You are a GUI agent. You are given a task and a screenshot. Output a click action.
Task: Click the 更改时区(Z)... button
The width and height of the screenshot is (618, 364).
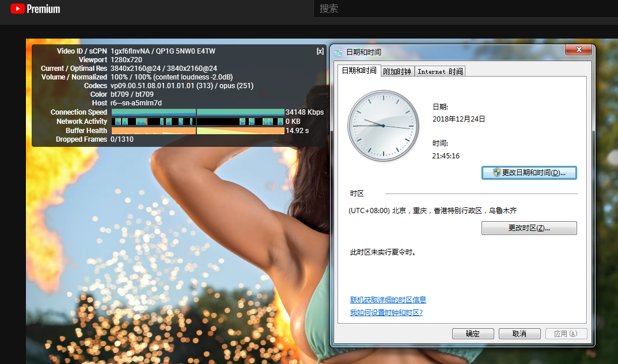point(529,228)
